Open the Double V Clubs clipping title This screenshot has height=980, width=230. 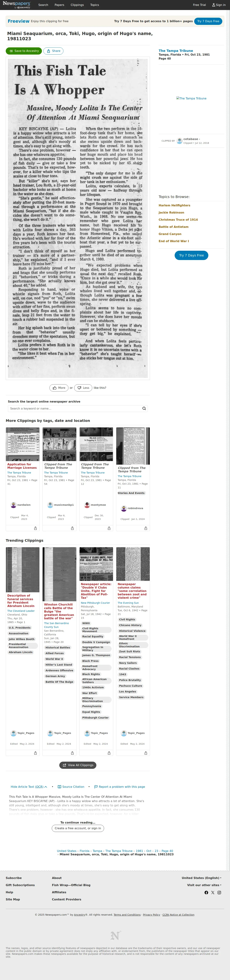[96, 591]
